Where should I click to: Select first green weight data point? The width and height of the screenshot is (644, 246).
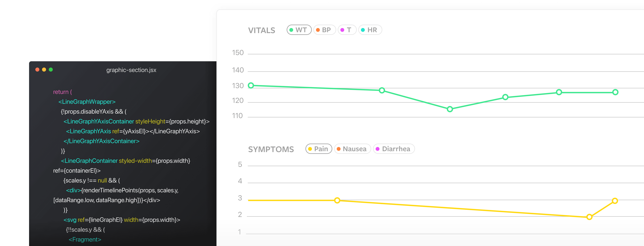[251, 85]
